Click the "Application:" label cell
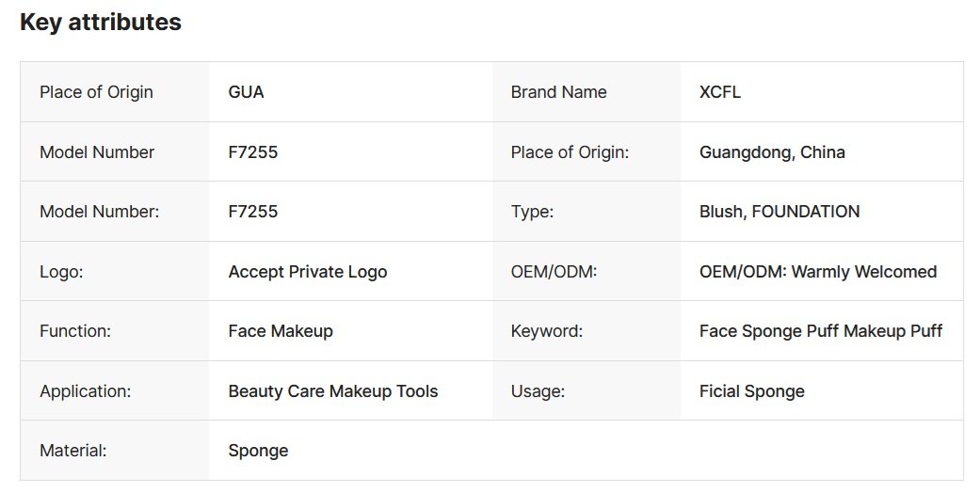Screen dimensions: 980x493 (85, 391)
